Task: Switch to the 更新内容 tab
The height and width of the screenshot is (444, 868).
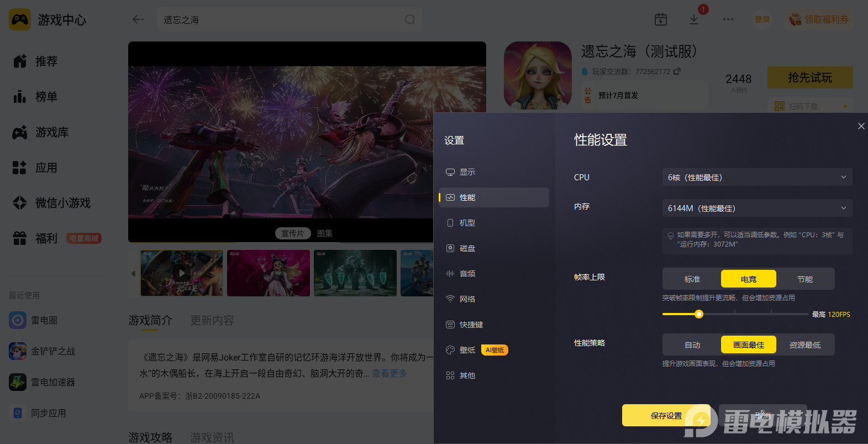Action: coord(212,320)
